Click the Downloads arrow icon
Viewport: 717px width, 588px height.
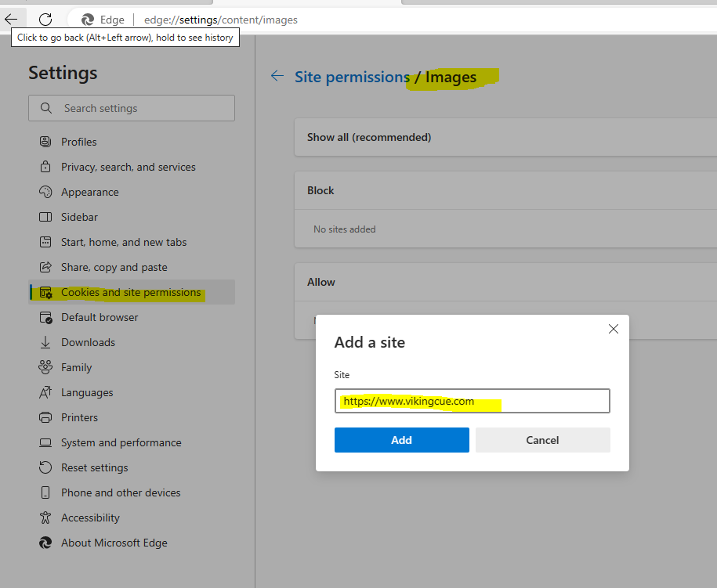coord(45,342)
